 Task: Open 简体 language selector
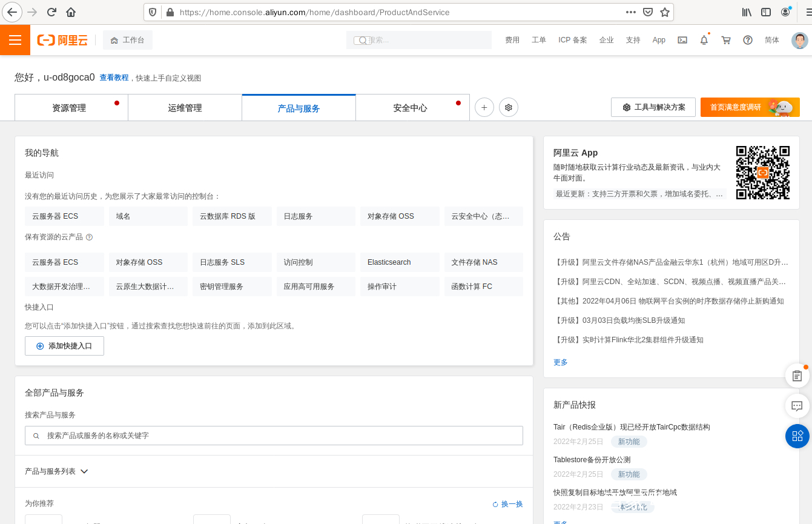click(x=772, y=40)
